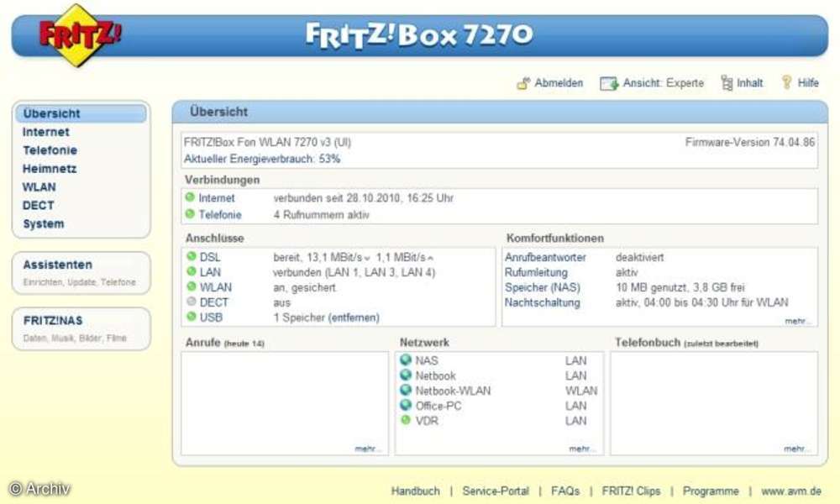Click the Netbook-WLAN network entry

[x=454, y=391]
